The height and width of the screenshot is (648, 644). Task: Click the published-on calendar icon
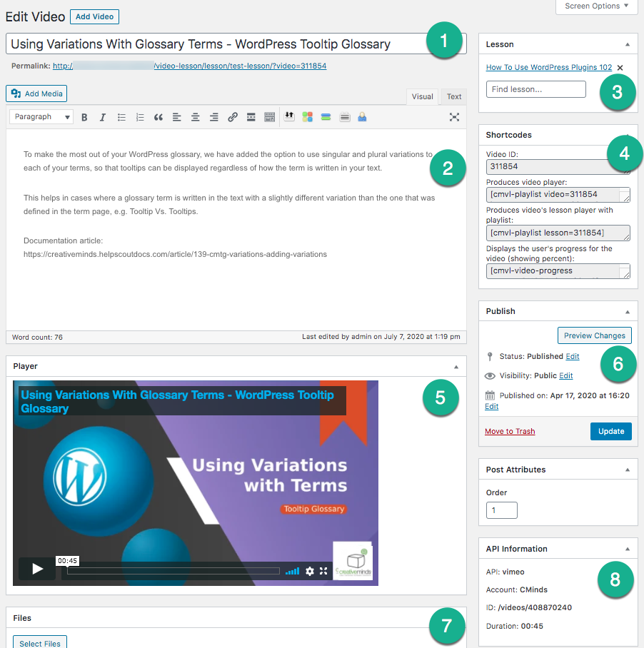(x=490, y=395)
